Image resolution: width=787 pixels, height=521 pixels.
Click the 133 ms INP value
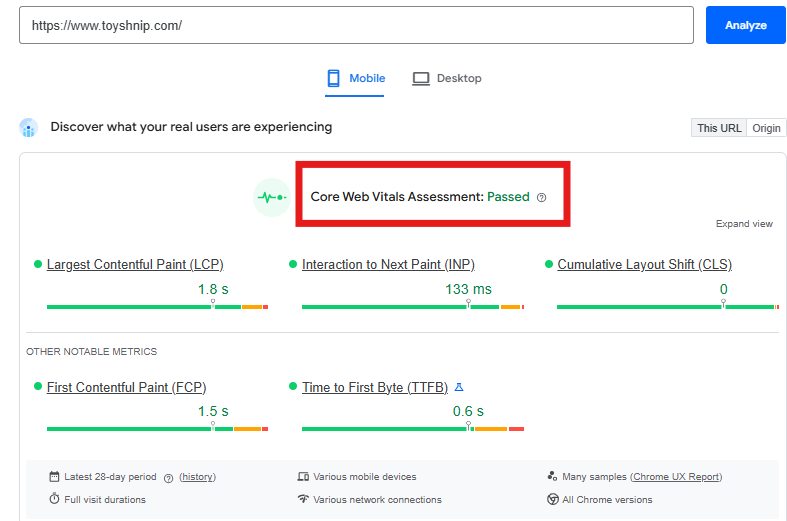pos(468,290)
